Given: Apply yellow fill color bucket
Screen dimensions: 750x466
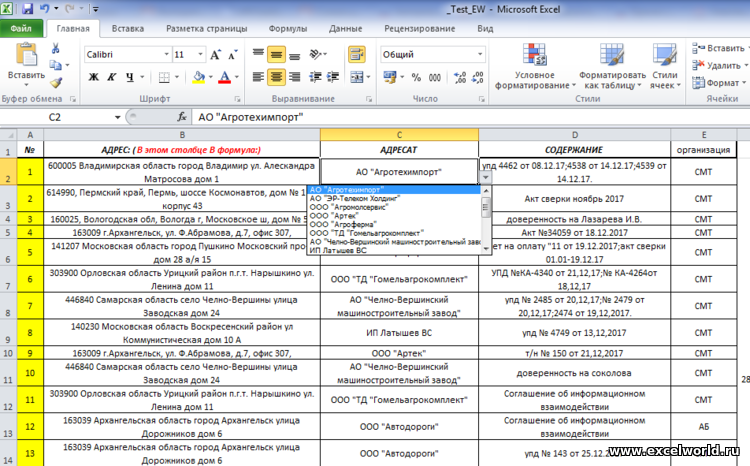Looking at the screenshot, I should [x=199, y=77].
